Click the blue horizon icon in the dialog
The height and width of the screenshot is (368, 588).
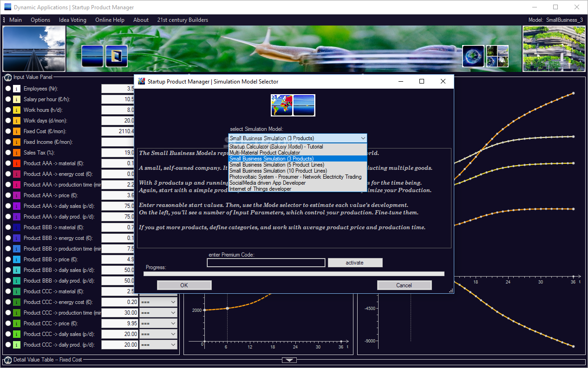pyautogui.click(x=304, y=105)
